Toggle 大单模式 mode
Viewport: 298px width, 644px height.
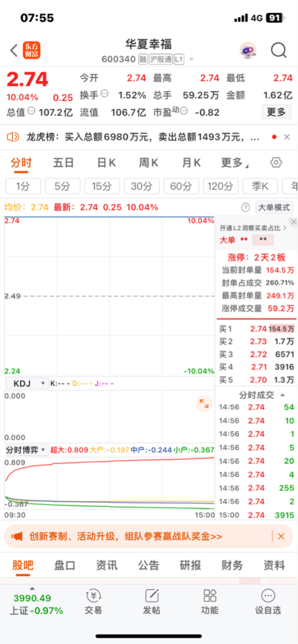coord(274,207)
